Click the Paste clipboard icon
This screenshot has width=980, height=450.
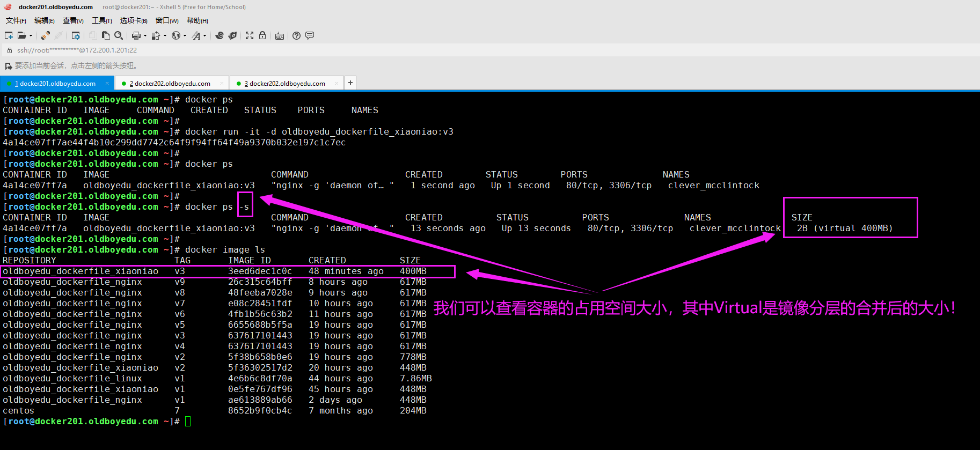[x=106, y=35]
